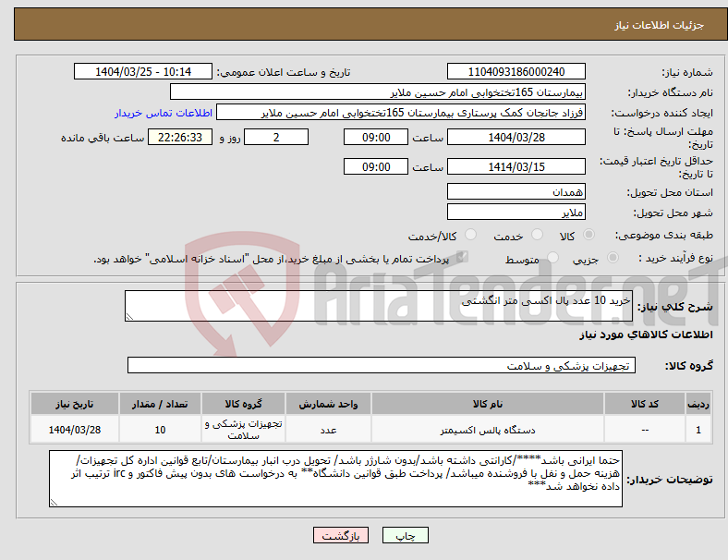Viewport: 728px width, 560px height.
Task: Click the remaining days field showing 2
Action: click(276, 138)
